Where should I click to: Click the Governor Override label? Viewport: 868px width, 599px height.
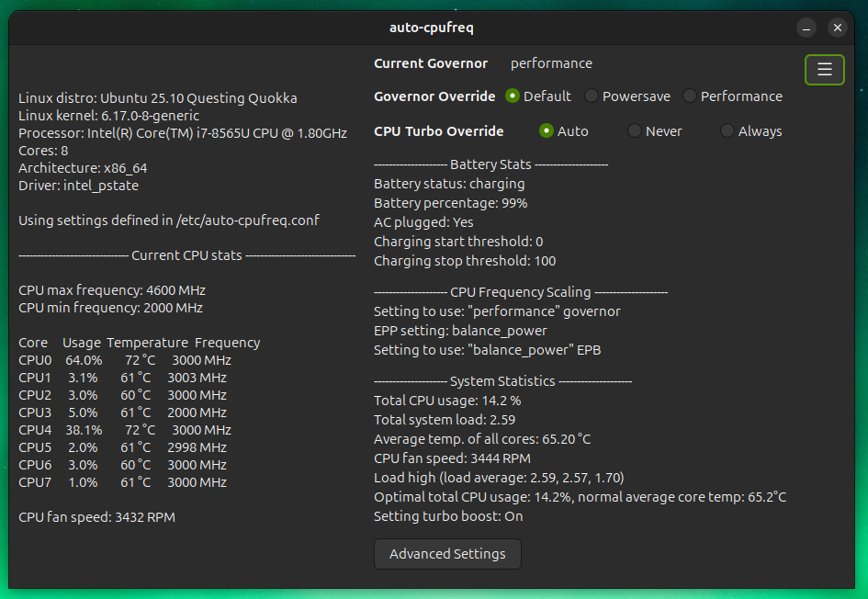click(x=434, y=96)
